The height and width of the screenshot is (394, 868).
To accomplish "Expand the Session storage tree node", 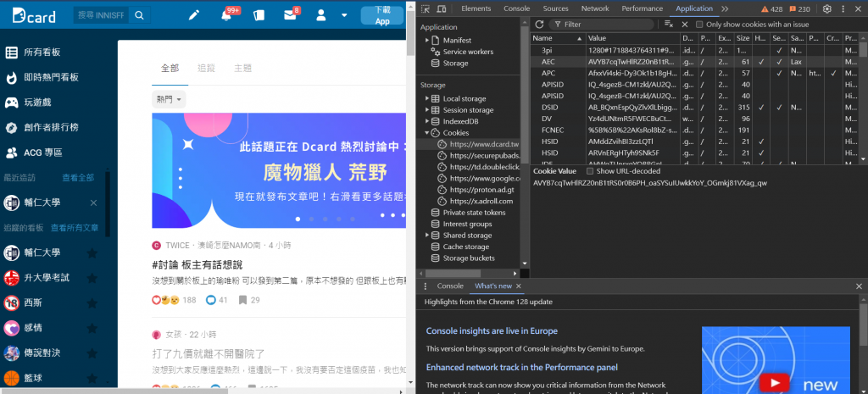I will point(427,110).
